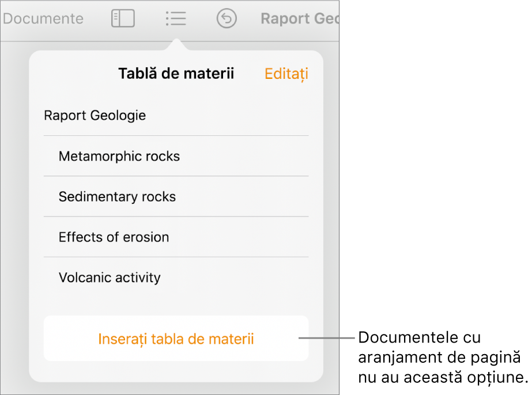Open the view options sidebar icon
The height and width of the screenshot is (395, 532).
[123, 19]
